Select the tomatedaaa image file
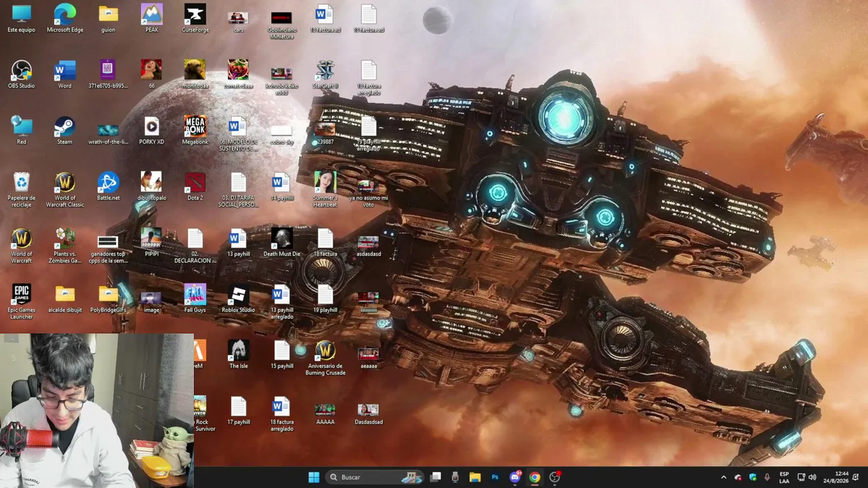The height and width of the screenshot is (488, 868). 238,75
